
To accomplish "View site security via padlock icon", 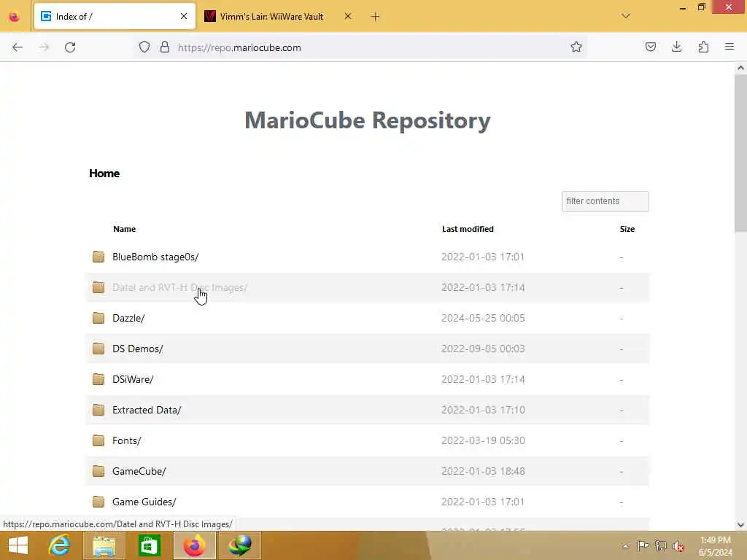I will point(165,47).
